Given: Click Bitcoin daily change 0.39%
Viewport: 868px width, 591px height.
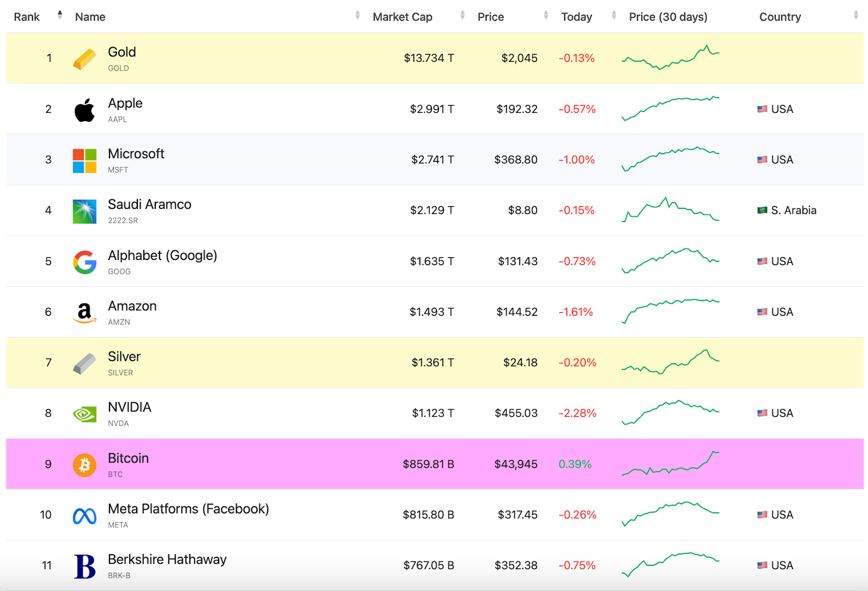Looking at the screenshot, I should [575, 464].
